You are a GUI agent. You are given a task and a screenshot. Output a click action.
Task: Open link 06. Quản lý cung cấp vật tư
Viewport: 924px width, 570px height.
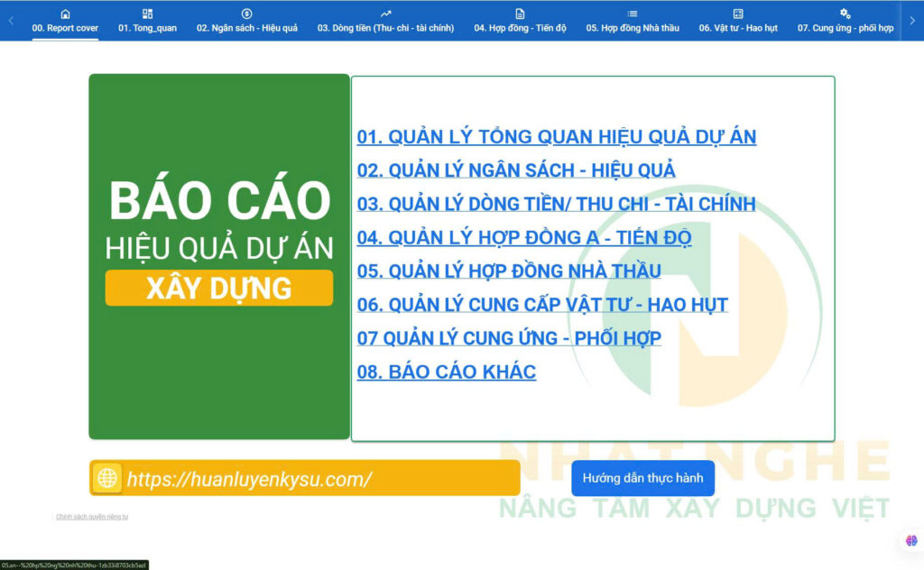(x=542, y=305)
